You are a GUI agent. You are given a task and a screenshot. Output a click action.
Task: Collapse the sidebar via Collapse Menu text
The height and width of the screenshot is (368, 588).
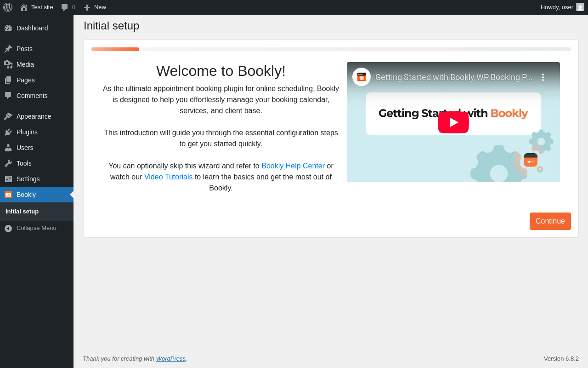click(36, 228)
